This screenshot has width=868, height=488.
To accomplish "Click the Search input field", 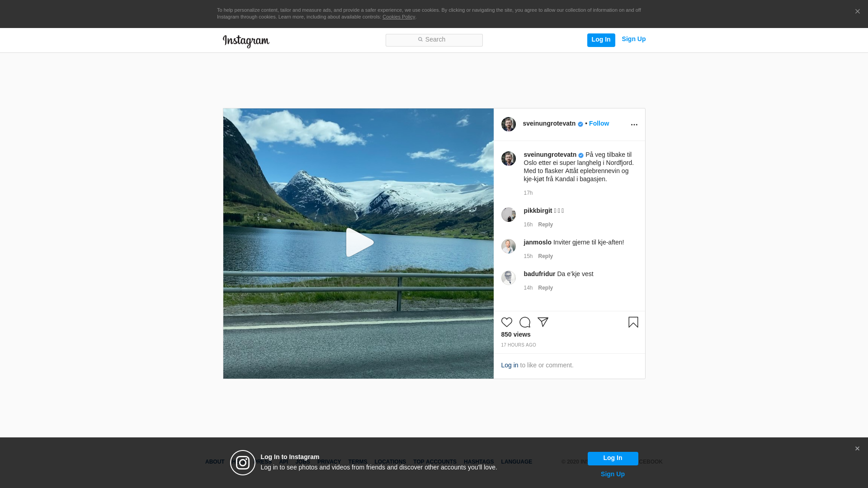I will point(434,40).
